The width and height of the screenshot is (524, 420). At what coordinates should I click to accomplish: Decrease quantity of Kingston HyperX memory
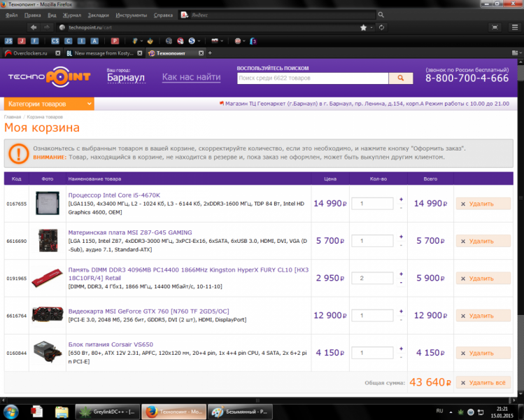(x=401, y=283)
